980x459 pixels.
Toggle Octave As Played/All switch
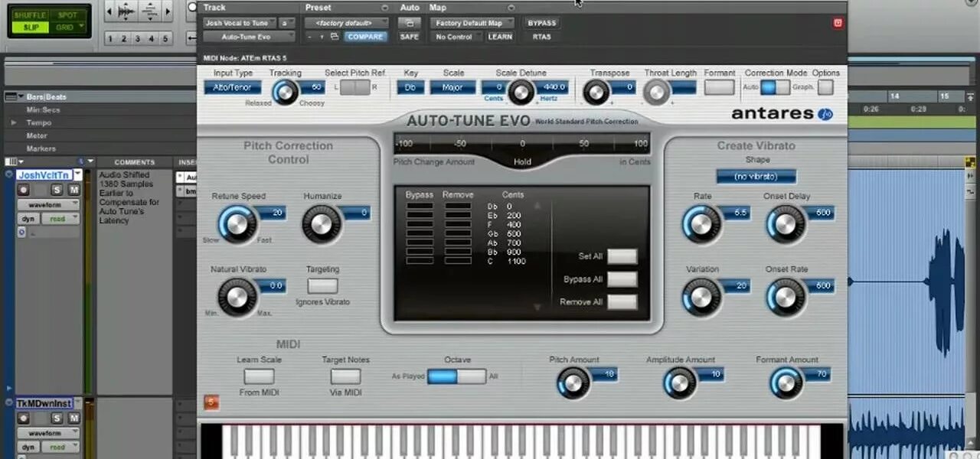tap(457, 376)
